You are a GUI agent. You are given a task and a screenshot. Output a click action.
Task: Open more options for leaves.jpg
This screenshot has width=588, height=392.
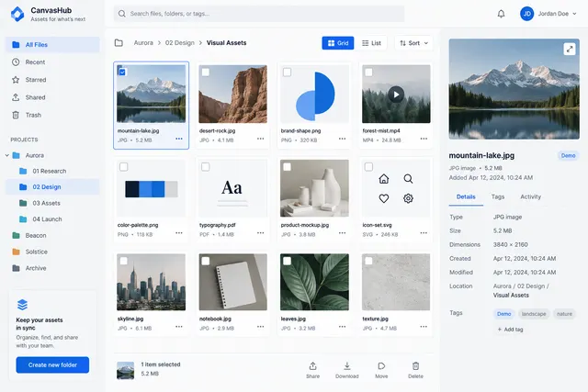[342, 327]
